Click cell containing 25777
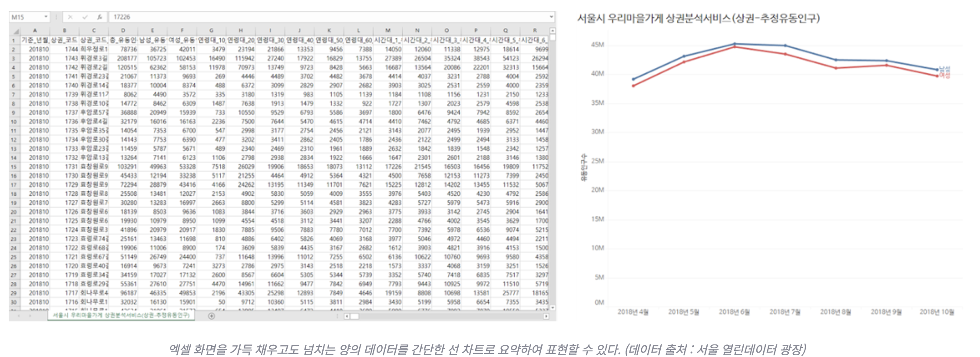980x357 pixels. pyautogui.click(x=506, y=293)
